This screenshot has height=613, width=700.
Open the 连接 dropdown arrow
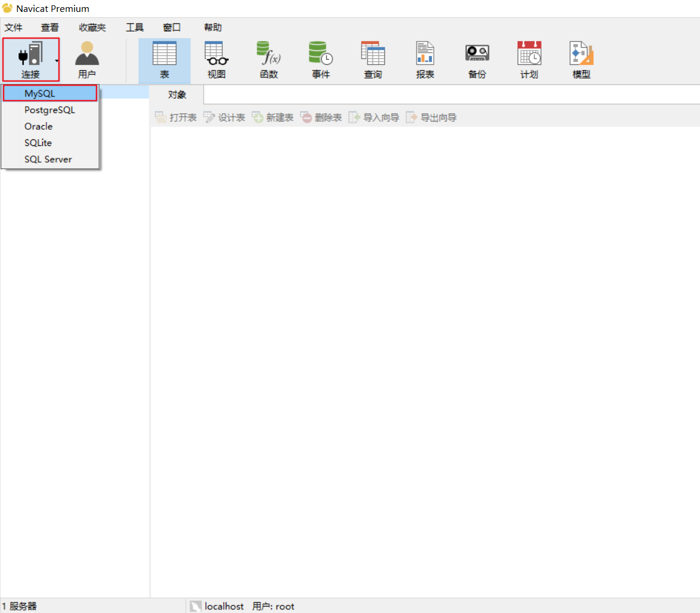coord(57,60)
